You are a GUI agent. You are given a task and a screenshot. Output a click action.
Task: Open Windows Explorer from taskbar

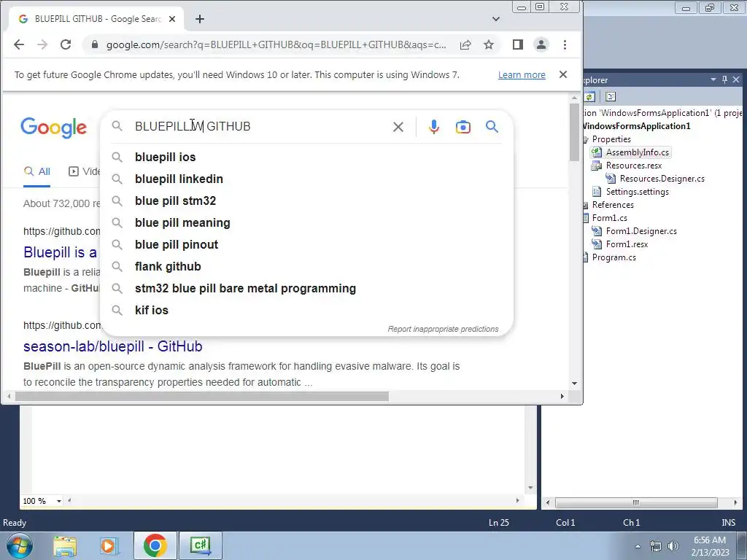click(x=65, y=545)
